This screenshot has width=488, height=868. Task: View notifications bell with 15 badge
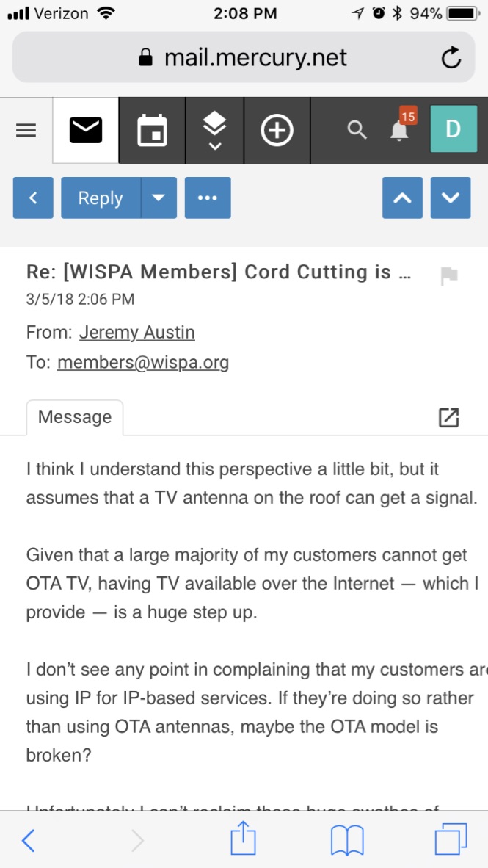click(400, 129)
